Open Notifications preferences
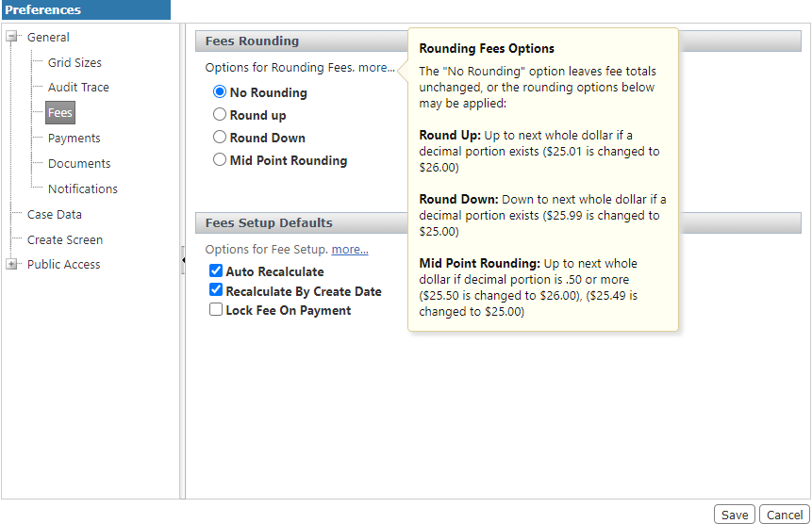Viewport: 812px width, 524px height. [83, 189]
